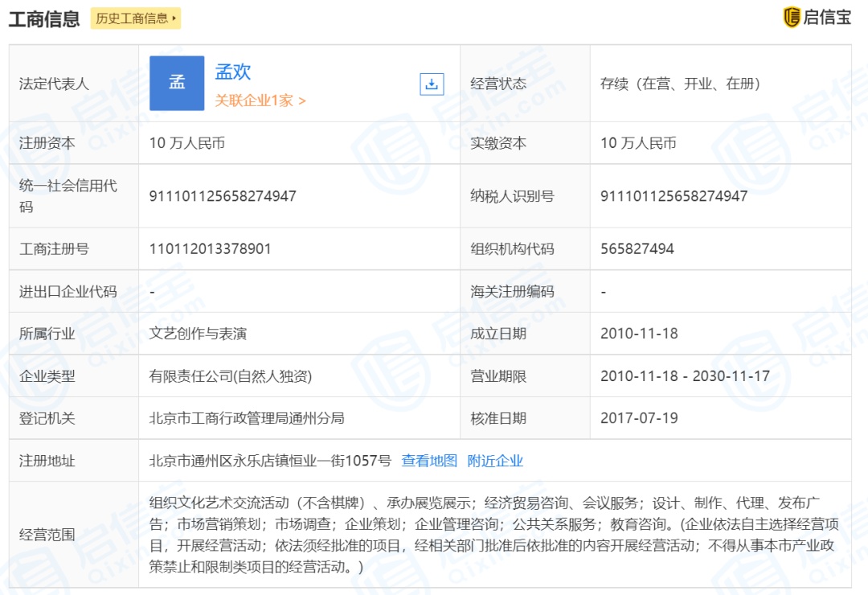Select taxpayer ID value in the 纳税人识别号 row

[x=674, y=196]
